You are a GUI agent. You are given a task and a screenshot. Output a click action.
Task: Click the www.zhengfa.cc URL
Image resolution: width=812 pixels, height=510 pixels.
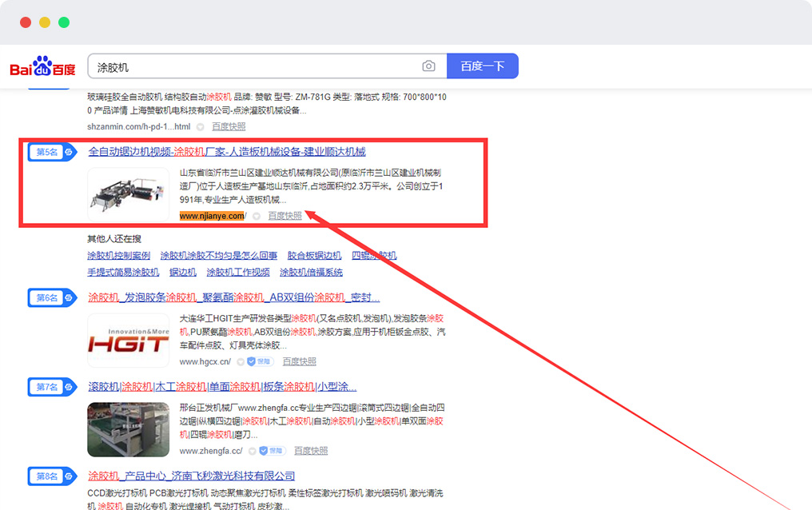(x=211, y=451)
